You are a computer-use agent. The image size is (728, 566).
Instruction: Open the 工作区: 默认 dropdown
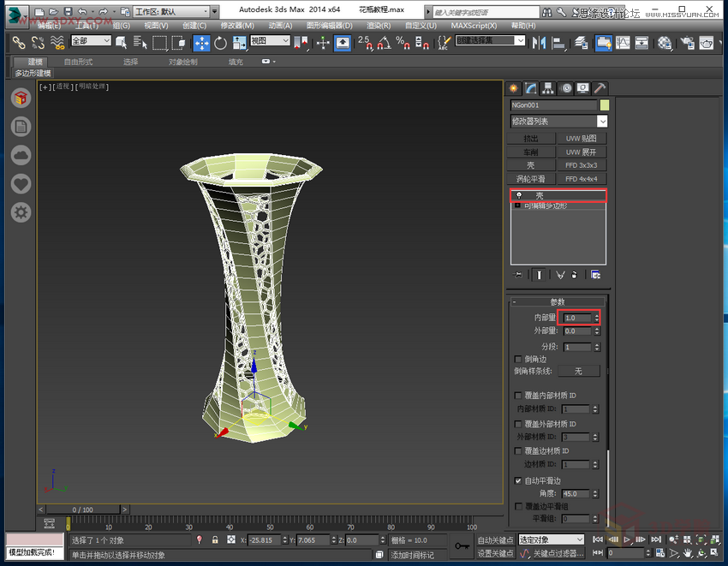pos(172,12)
